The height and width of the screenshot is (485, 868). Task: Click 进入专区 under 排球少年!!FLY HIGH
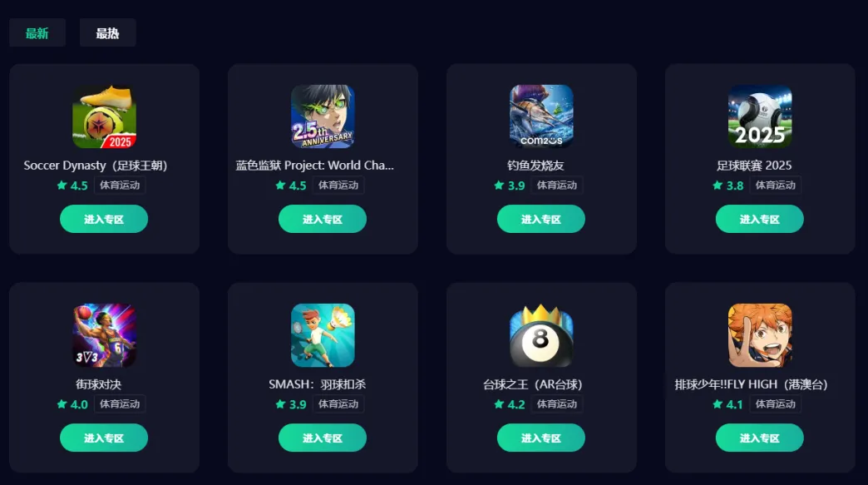(760, 438)
